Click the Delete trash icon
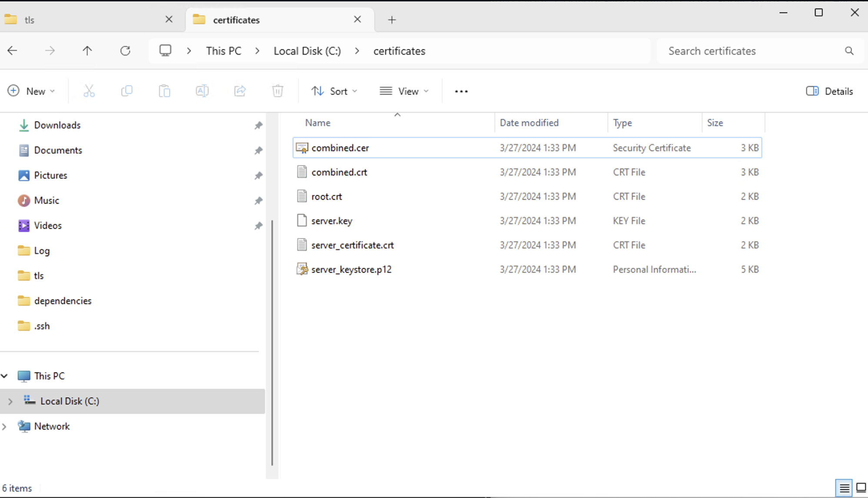This screenshot has width=868, height=498. (x=278, y=91)
